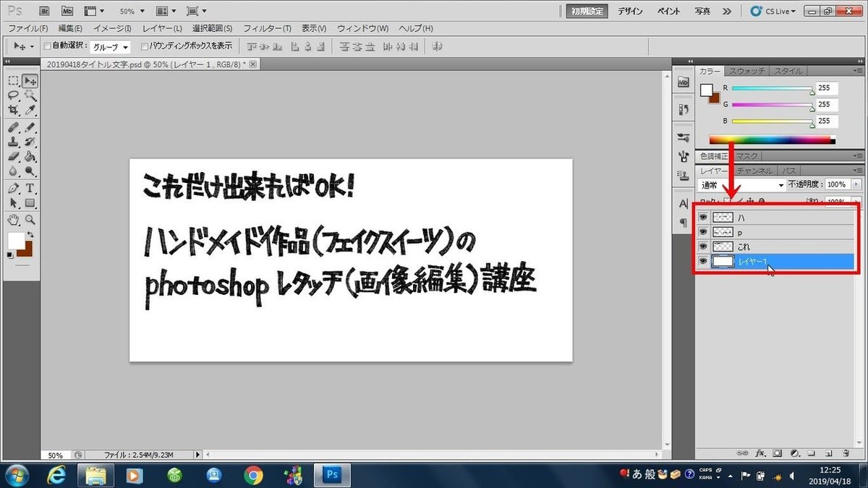Open the フィルター(T) menu
Screen dimensions: 868x488
267,28
